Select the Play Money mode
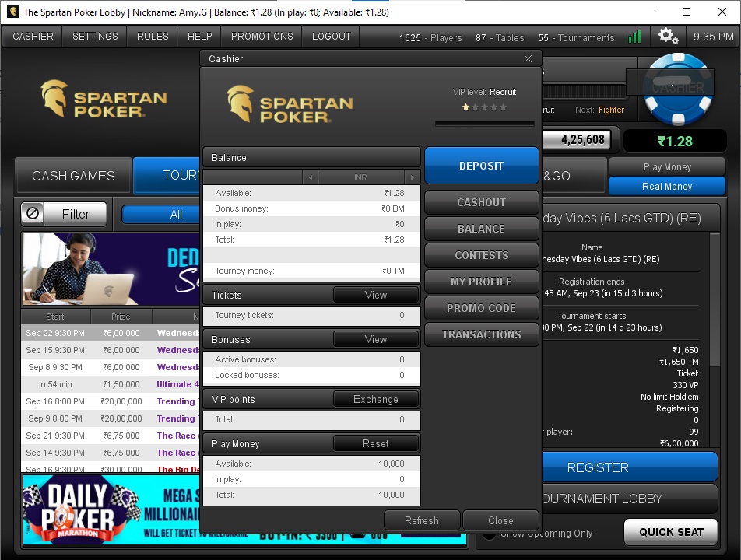 [x=667, y=166]
